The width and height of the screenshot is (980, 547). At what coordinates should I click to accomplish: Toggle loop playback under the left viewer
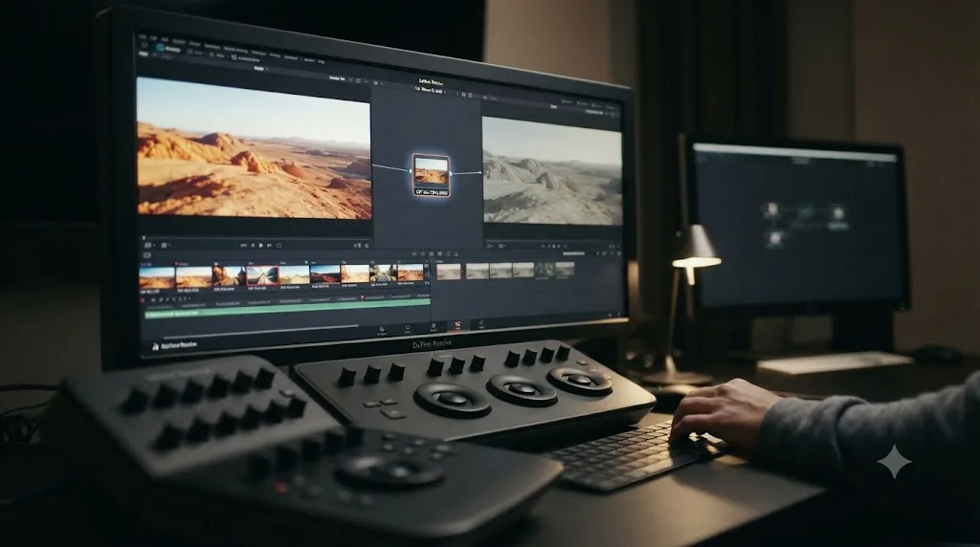point(278,245)
